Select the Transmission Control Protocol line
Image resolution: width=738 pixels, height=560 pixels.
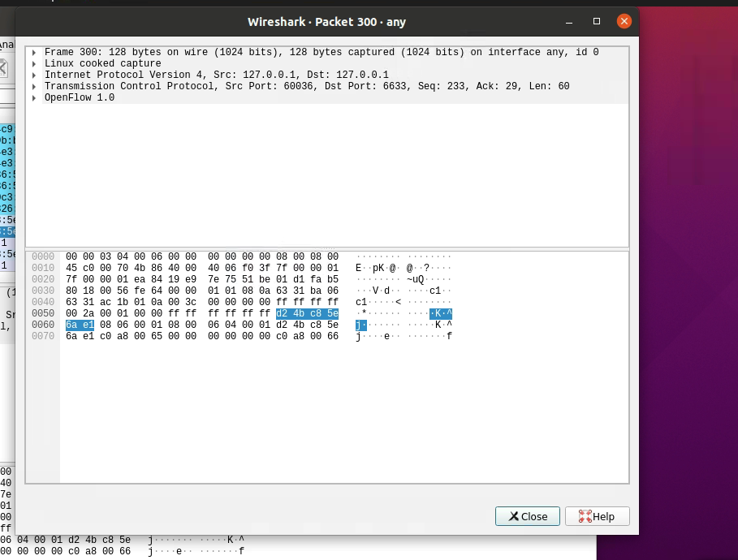pyautogui.click(x=307, y=86)
